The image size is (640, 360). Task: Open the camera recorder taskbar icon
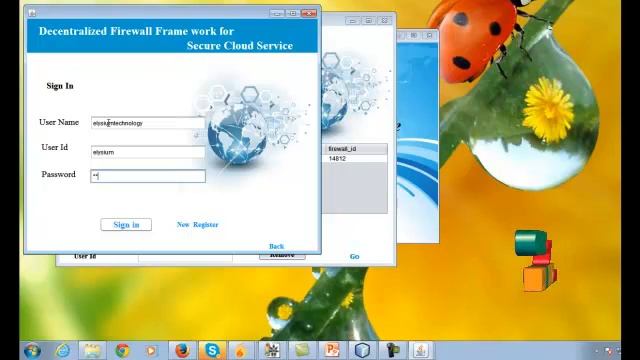[392, 351]
